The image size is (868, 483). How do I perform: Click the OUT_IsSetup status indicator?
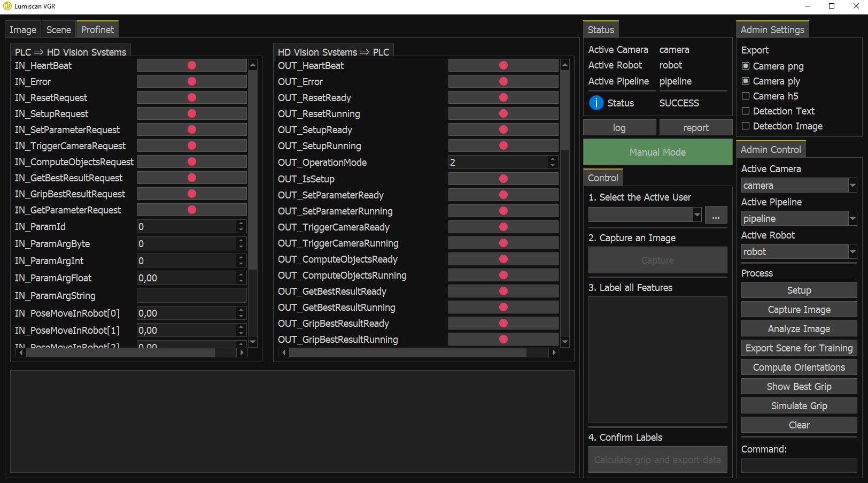click(503, 179)
